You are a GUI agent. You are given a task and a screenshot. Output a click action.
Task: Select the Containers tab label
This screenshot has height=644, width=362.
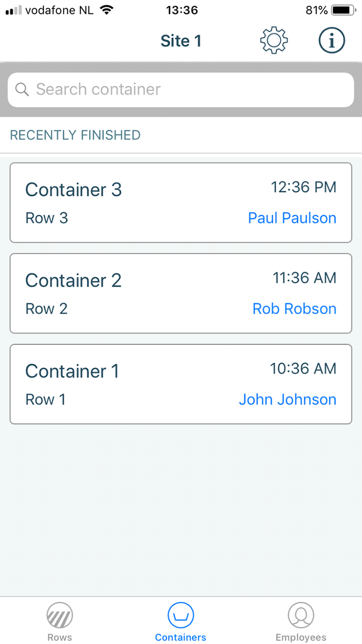point(181,637)
